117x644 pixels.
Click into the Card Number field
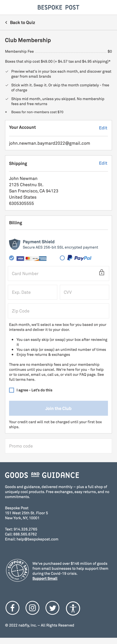(50, 274)
